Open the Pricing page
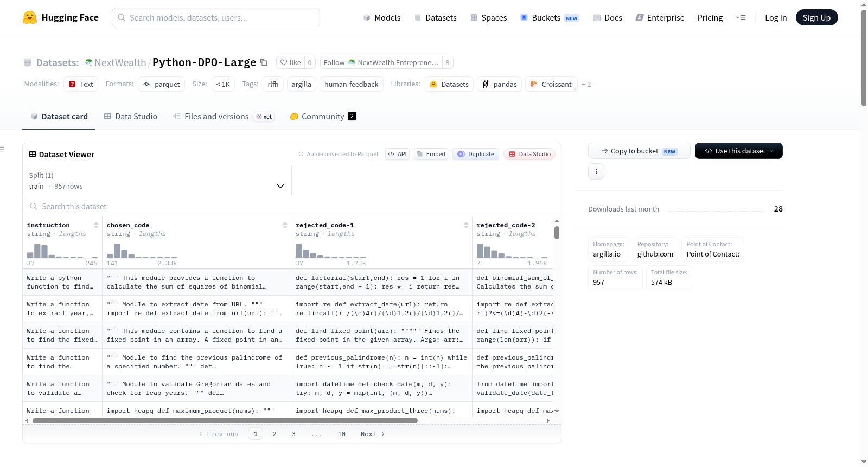The width and height of the screenshot is (868, 467). (710, 17)
